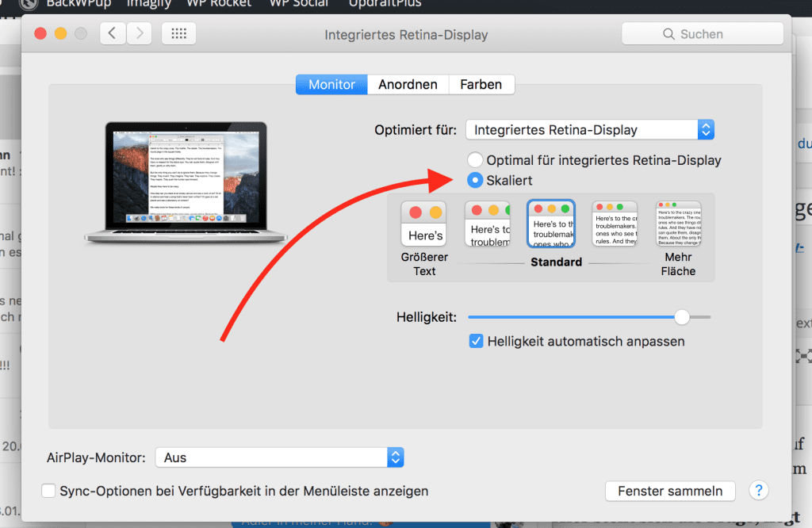812x528 pixels.
Task: Open the Optimiert für dropdown
Action: [589, 130]
